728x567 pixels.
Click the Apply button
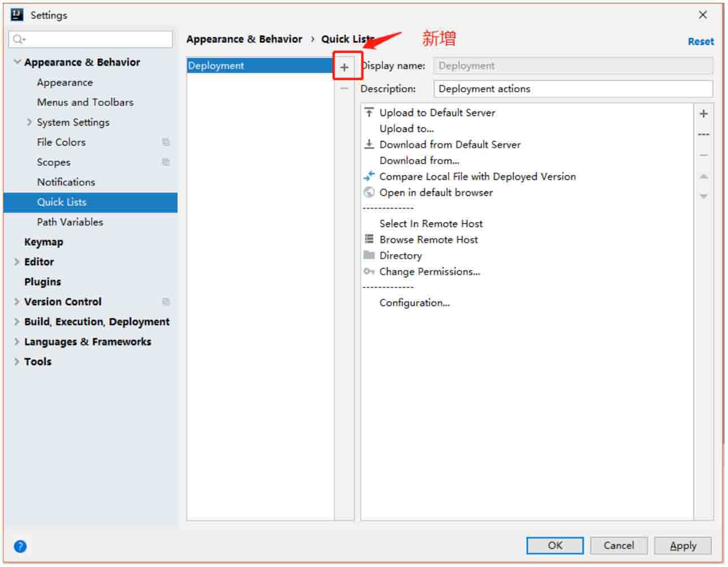pyautogui.click(x=683, y=545)
